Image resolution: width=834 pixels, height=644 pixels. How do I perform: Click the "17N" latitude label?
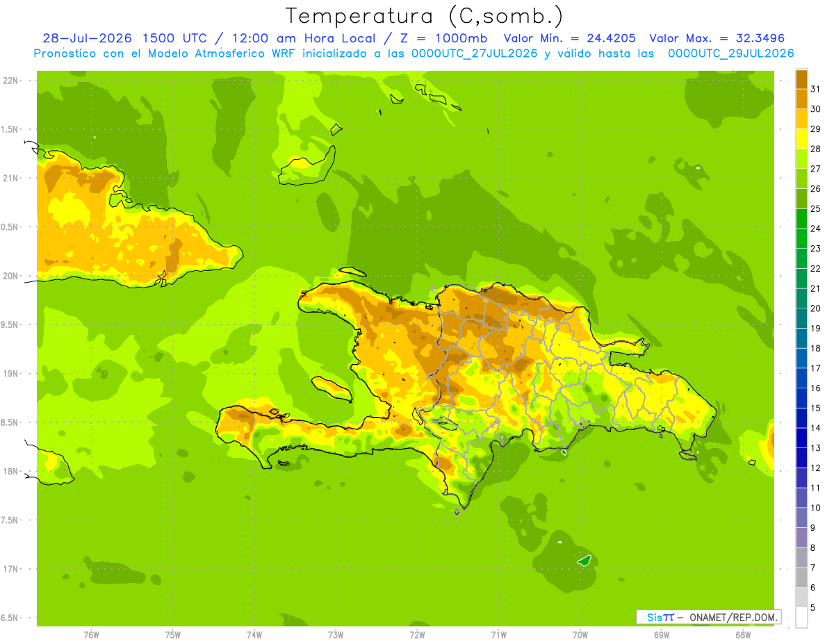pyautogui.click(x=11, y=569)
